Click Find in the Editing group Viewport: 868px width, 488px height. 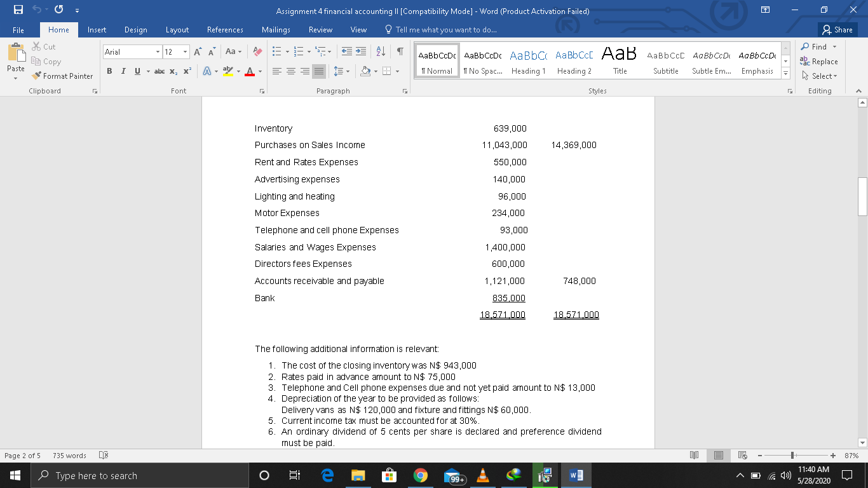(x=819, y=47)
